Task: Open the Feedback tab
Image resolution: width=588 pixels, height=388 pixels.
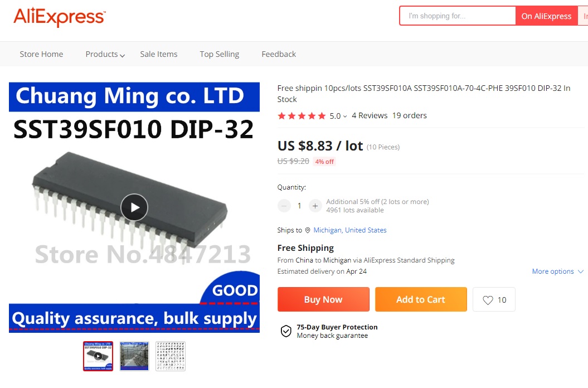Action: click(x=279, y=54)
